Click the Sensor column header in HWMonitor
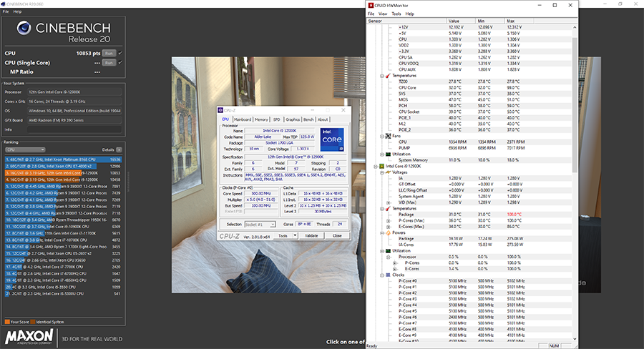 click(x=406, y=21)
